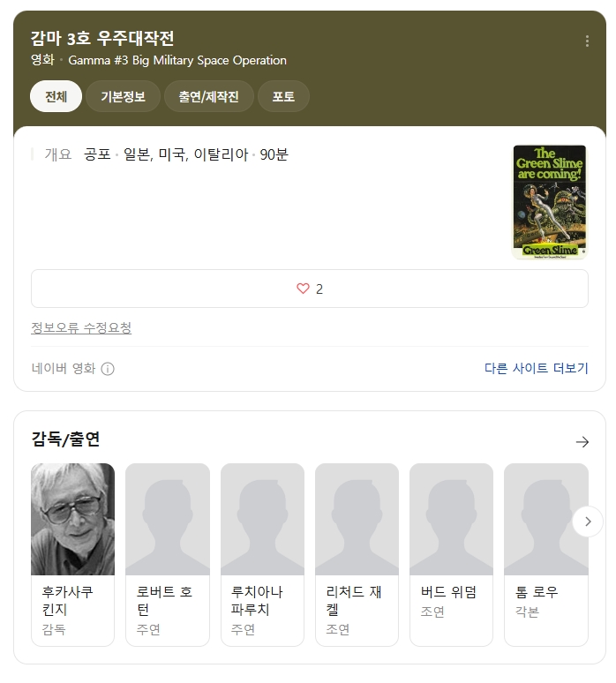Click the 버드 위덤 cast card
Screen dimensions: 616x683
(x=451, y=554)
